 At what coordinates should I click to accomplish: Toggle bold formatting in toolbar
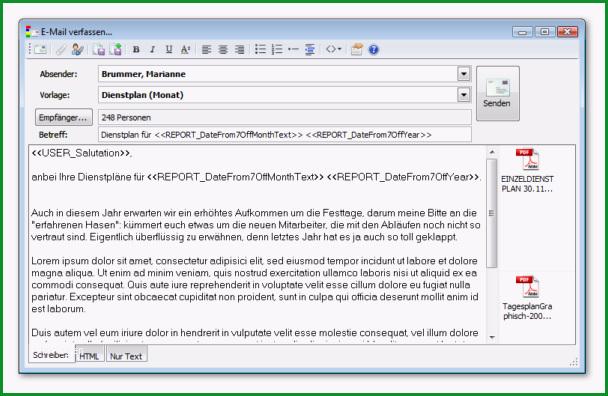(136, 50)
